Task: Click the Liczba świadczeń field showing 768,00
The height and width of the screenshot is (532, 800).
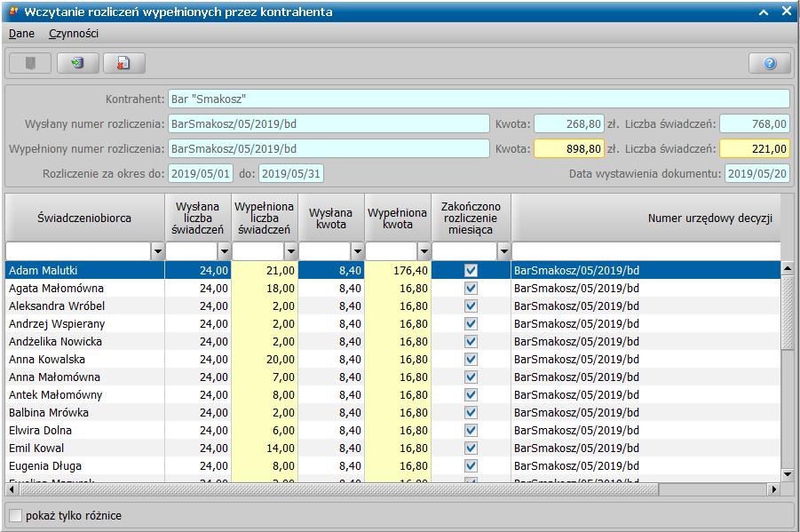Action: coord(755,124)
